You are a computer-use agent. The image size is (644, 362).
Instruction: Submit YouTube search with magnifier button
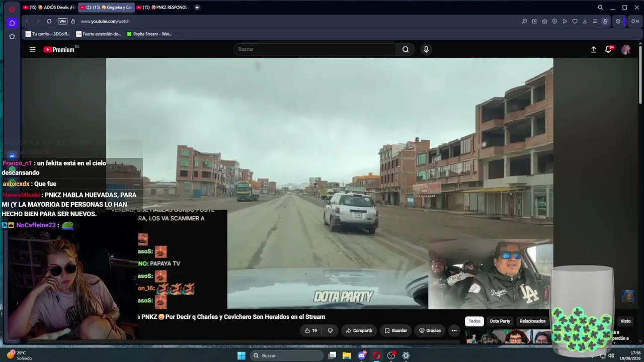click(406, 49)
